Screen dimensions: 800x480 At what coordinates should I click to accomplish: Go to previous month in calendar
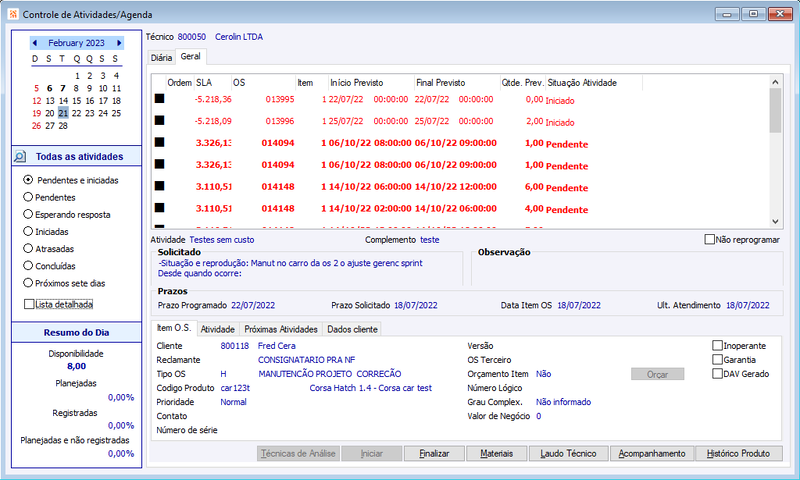click(35, 43)
